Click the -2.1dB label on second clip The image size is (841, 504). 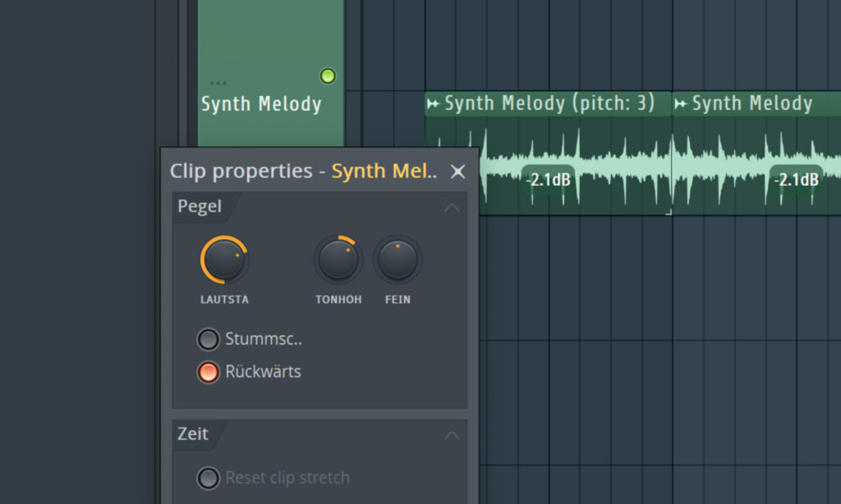click(x=796, y=180)
